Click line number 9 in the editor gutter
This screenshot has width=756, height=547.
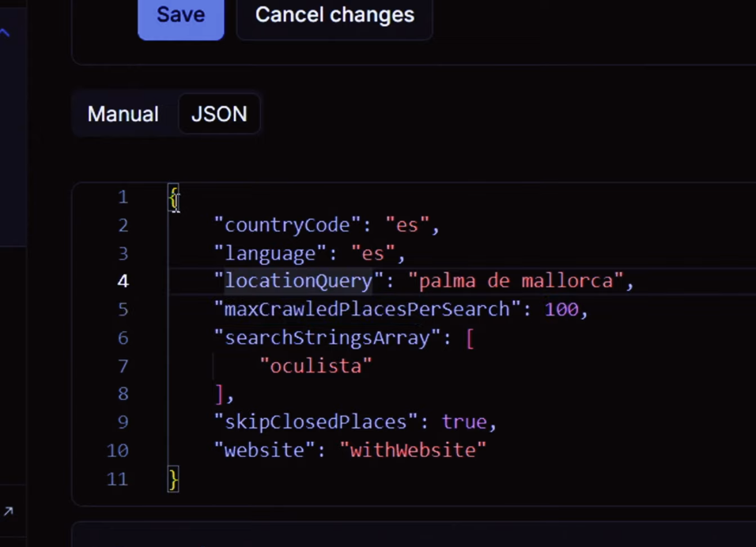(x=123, y=422)
